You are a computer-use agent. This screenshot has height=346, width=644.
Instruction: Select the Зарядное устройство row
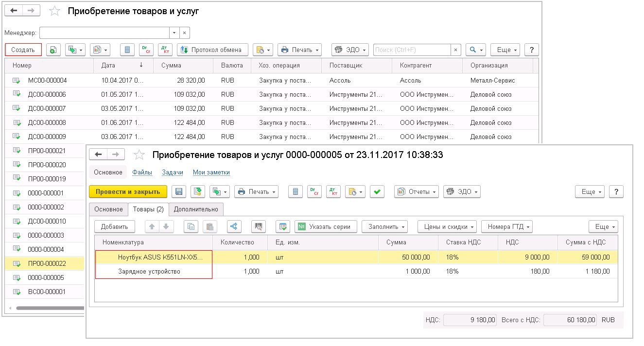[356, 271]
